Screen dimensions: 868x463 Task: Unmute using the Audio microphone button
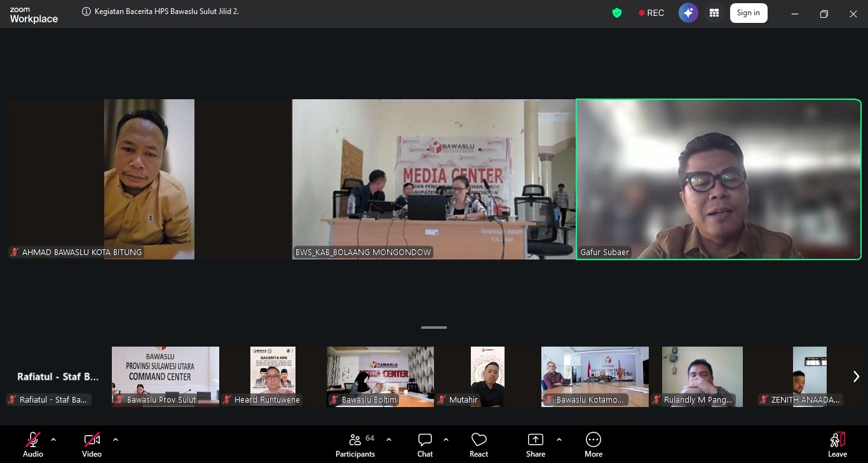coord(33,445)
